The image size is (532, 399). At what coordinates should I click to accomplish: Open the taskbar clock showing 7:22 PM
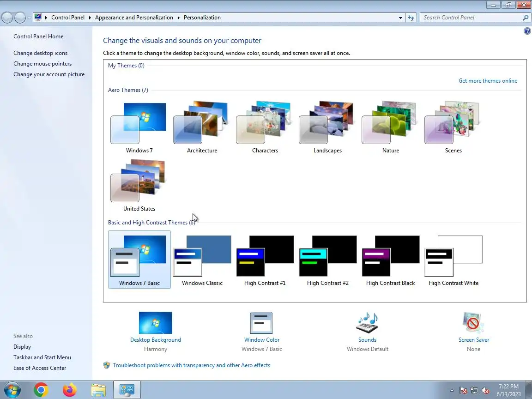508,390
